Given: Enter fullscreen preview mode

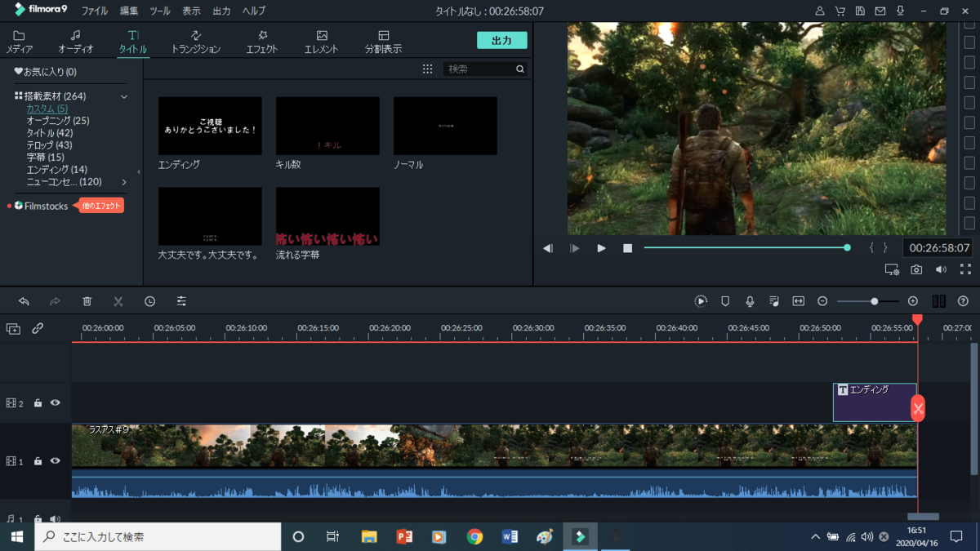Looking at the screenshot, I should (965, 269).
